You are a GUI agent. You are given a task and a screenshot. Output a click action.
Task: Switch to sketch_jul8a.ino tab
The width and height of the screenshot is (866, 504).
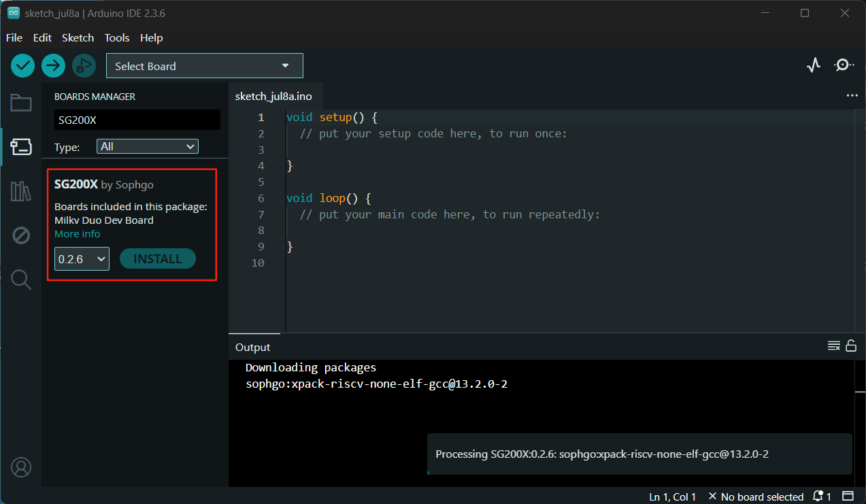[x=273, y=96]
